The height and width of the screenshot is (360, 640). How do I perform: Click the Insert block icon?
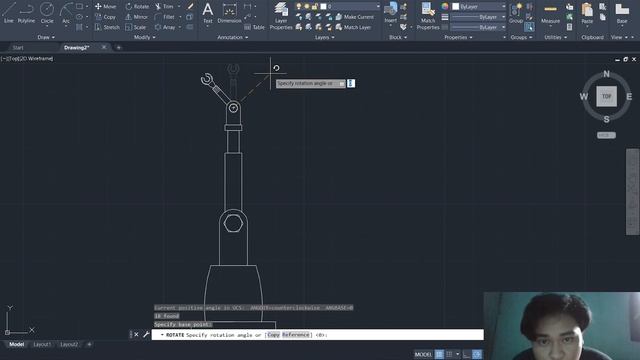(x=391, y=12)
